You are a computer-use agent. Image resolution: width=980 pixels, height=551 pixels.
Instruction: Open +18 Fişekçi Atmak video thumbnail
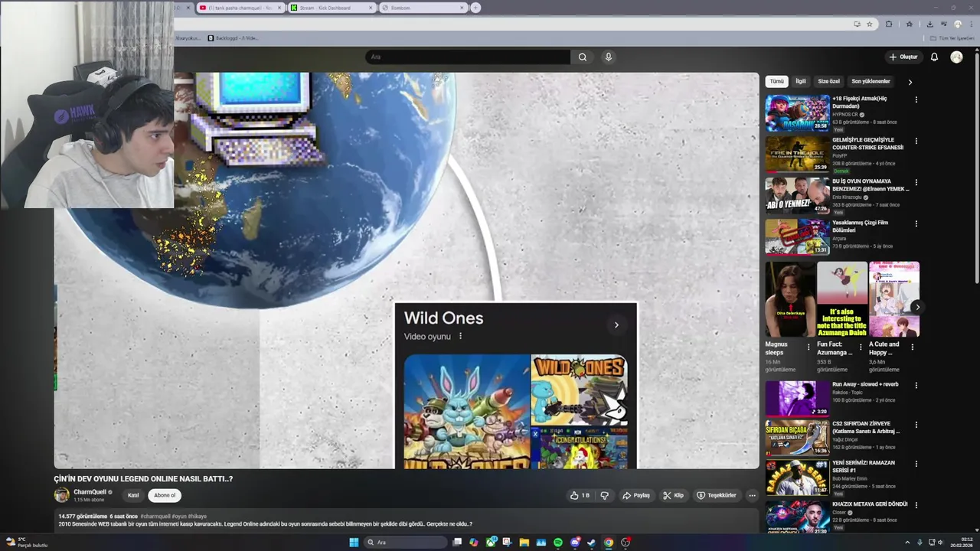[x=797, y=113]
